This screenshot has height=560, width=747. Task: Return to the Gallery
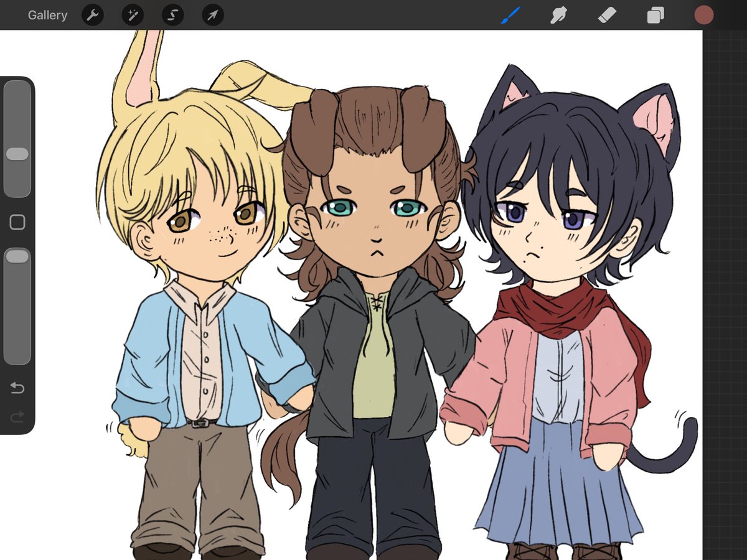tap(47, 16)
